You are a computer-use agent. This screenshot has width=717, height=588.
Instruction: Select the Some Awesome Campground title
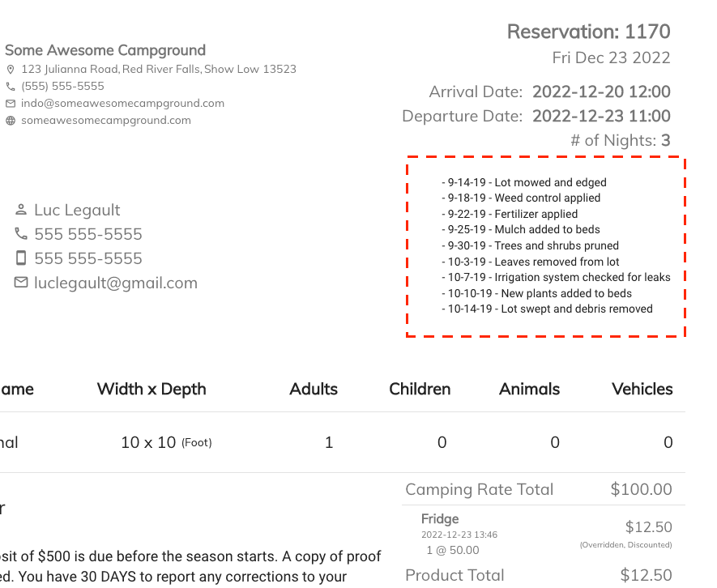click(x=105, y=50)
